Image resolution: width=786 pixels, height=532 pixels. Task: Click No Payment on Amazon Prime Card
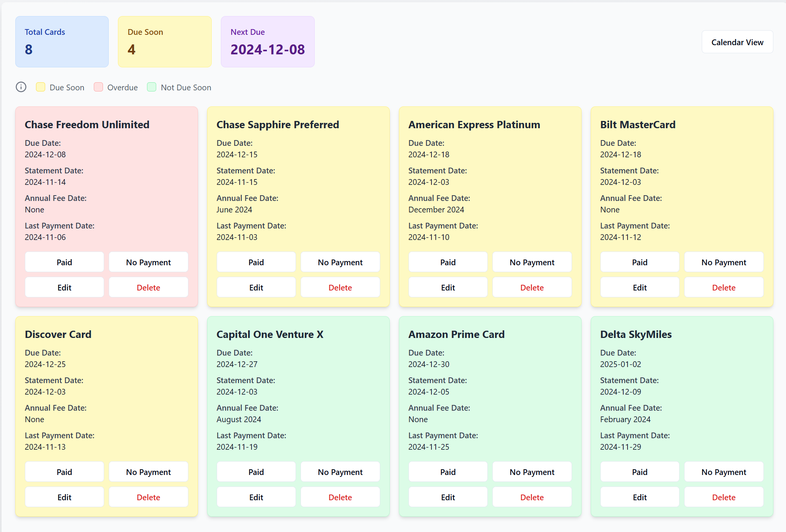point(532,472)
